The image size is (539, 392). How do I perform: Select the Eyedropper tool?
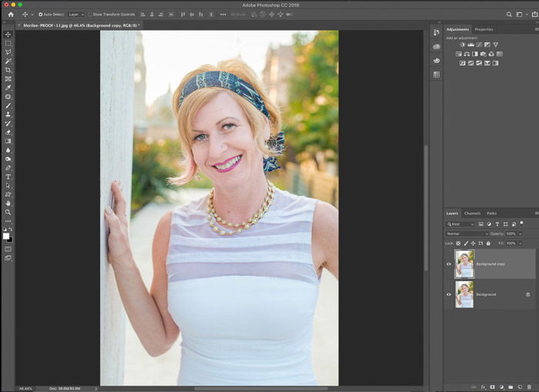[x=8, y=88]
